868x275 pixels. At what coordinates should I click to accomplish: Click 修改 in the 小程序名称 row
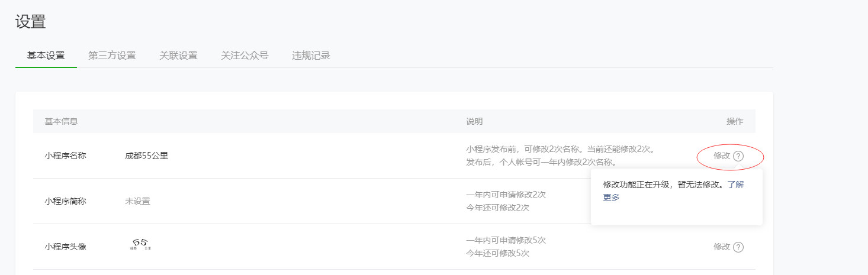[722, 156]
